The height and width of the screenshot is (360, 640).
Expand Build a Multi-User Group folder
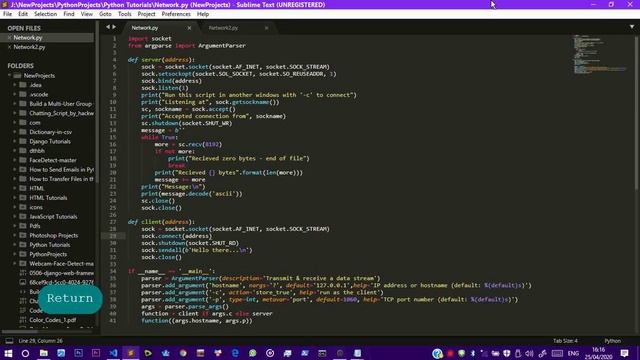15,104
